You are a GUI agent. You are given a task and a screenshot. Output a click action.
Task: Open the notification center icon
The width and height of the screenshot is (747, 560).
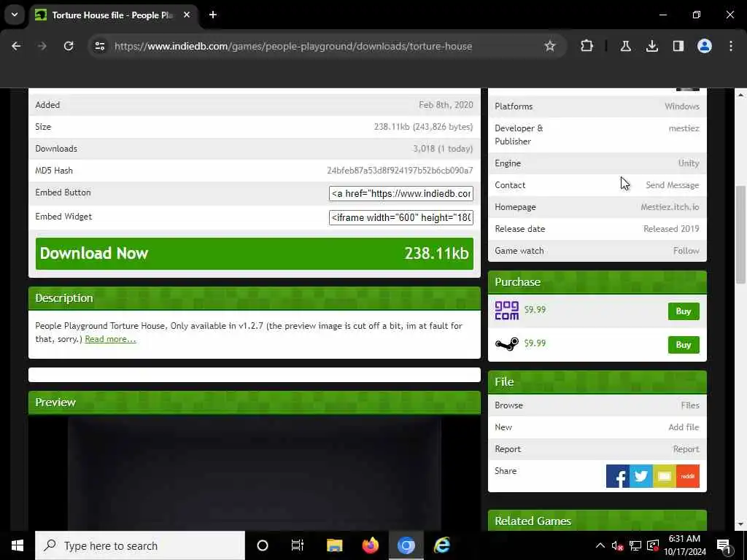(x=724, y=545)
